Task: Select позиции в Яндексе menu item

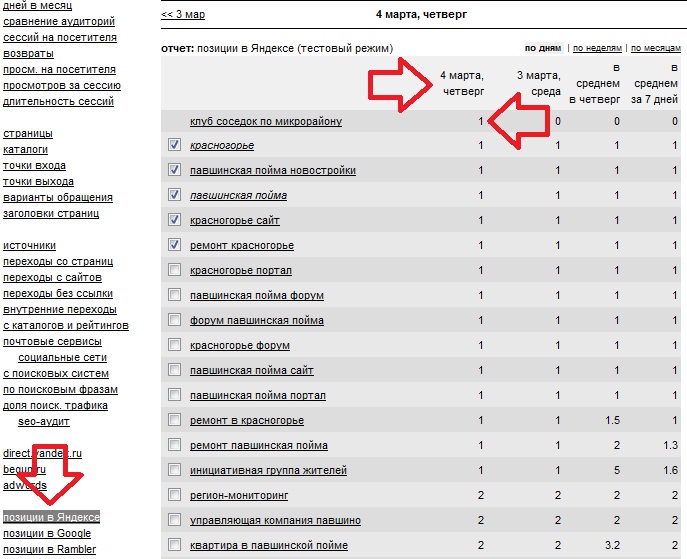Action: (51, 517)
